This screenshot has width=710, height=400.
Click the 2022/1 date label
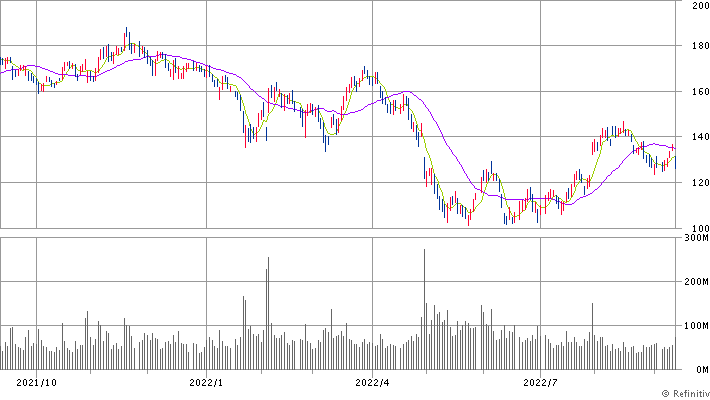pyautogui.click(x=206, y=381)
